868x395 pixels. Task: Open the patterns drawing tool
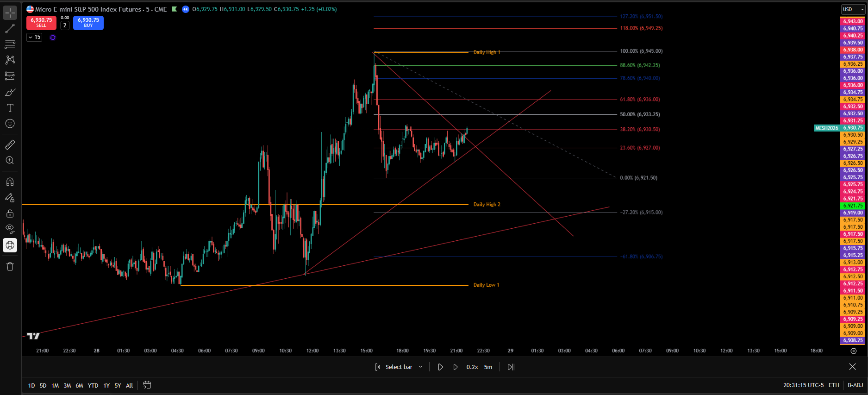[10, 60]
